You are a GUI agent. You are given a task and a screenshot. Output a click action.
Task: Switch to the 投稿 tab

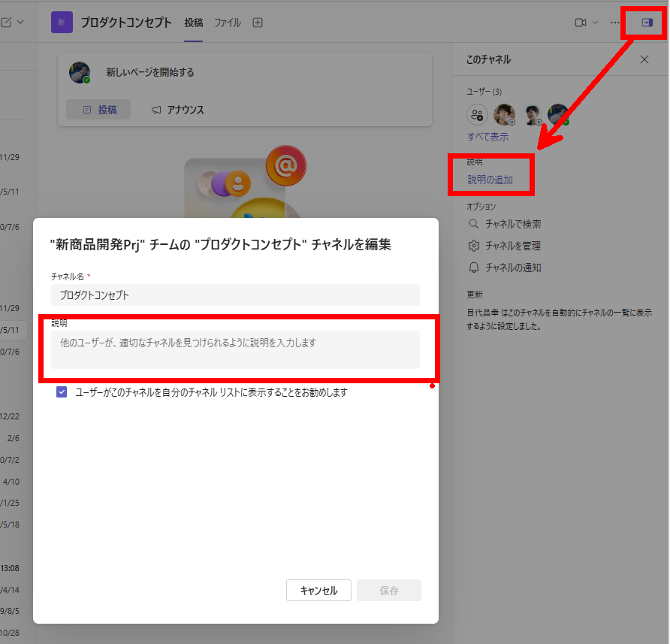click(194, 23)
